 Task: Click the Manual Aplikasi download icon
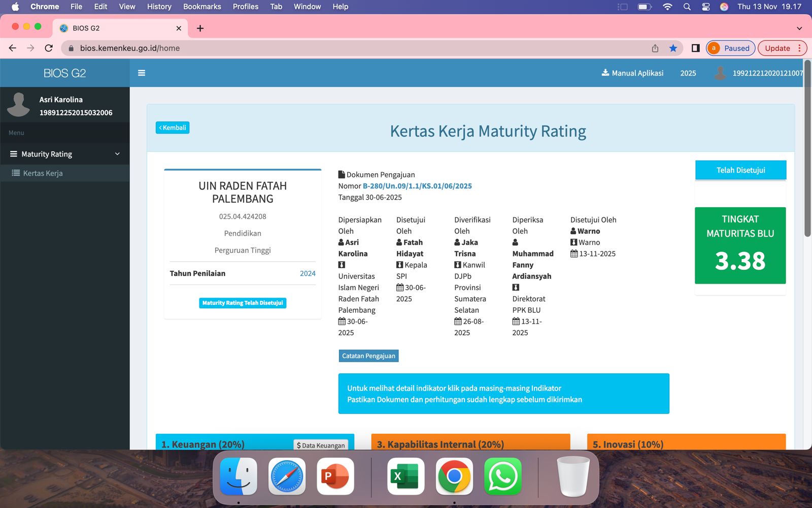point(605,73)
